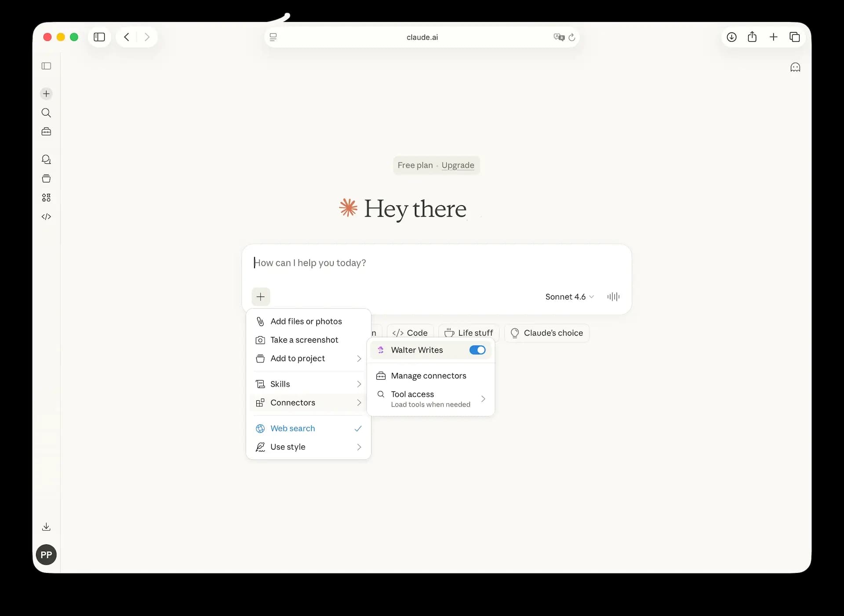
Task: Open the search chats magnifier icon
Action: click(x=46, y=113)
